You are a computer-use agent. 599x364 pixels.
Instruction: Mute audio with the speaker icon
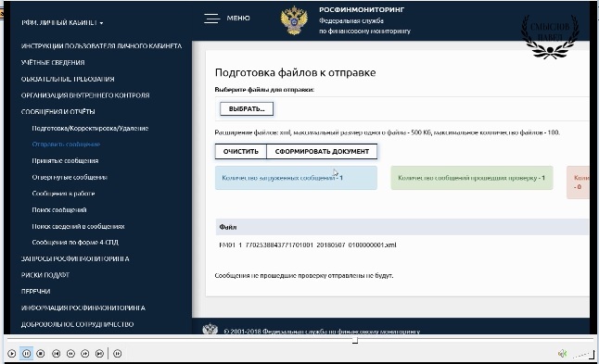point(562,354)
